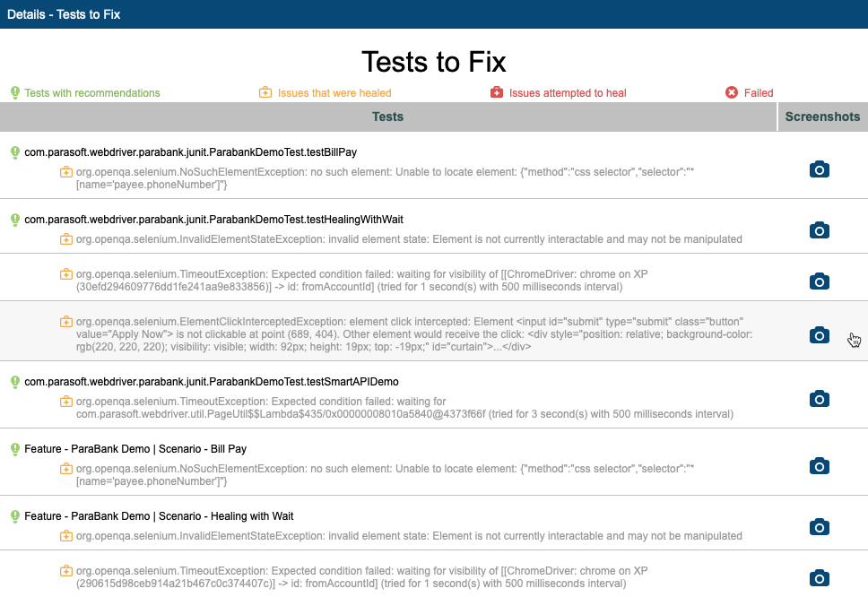Viewport: 868px width, 597px height.
Task: Open camera icon for ElementClickInterceptedException row
Action: point(820,335)
